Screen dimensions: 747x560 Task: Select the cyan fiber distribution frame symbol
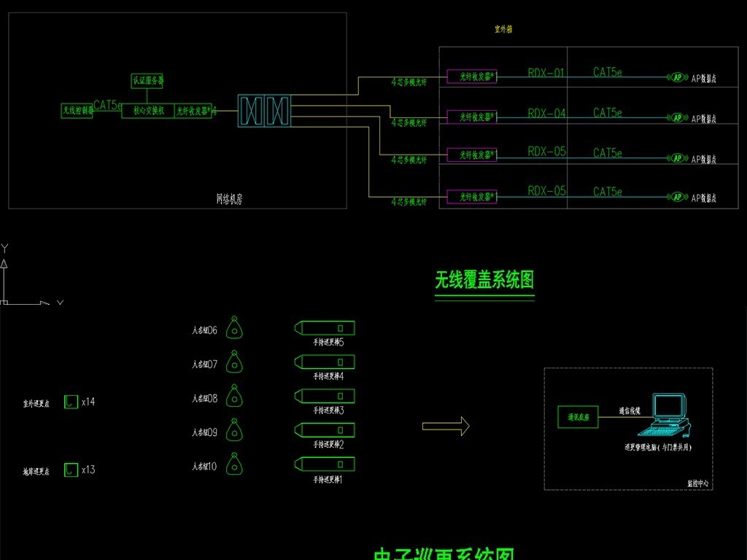point(264,111)
